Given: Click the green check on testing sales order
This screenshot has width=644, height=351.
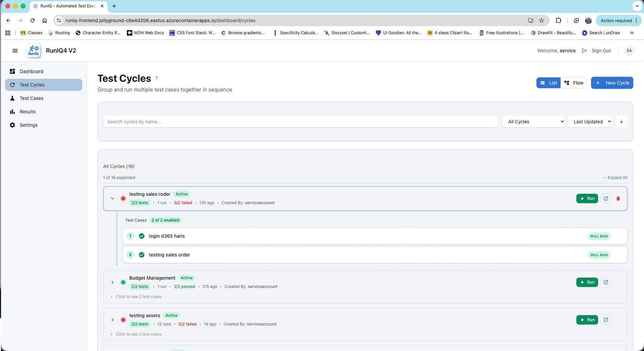Looking at the screenshot, I should (142, 255).
